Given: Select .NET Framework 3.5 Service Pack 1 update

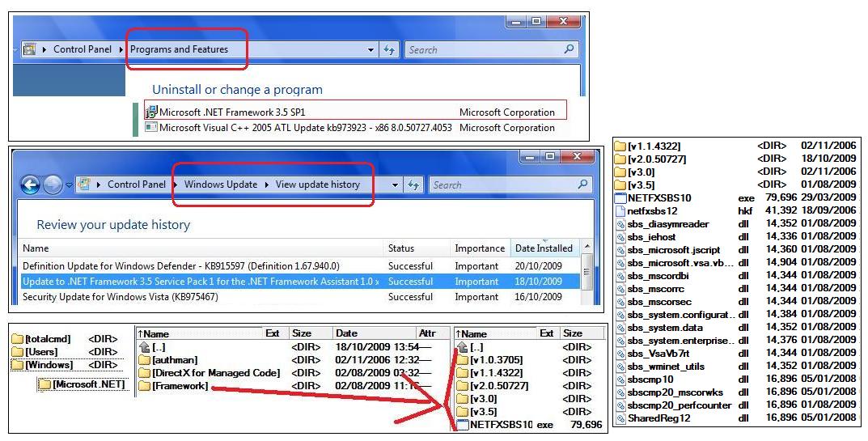Looking at the screenshot, I should tap(301, 282).
